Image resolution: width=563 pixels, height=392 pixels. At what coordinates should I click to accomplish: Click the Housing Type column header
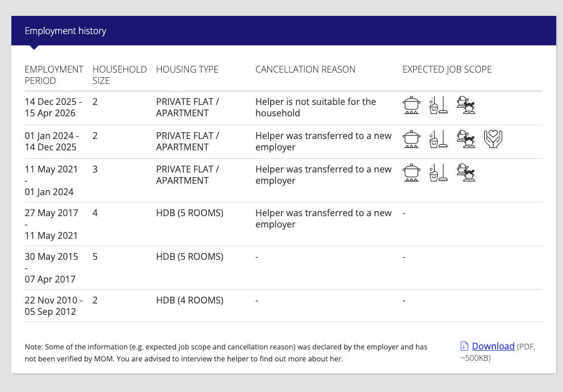click(187, 69)
